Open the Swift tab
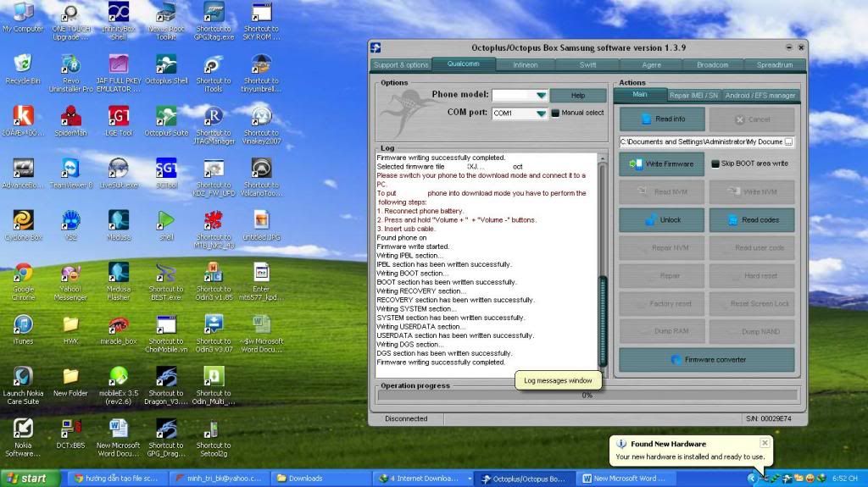 click(588, 64)
